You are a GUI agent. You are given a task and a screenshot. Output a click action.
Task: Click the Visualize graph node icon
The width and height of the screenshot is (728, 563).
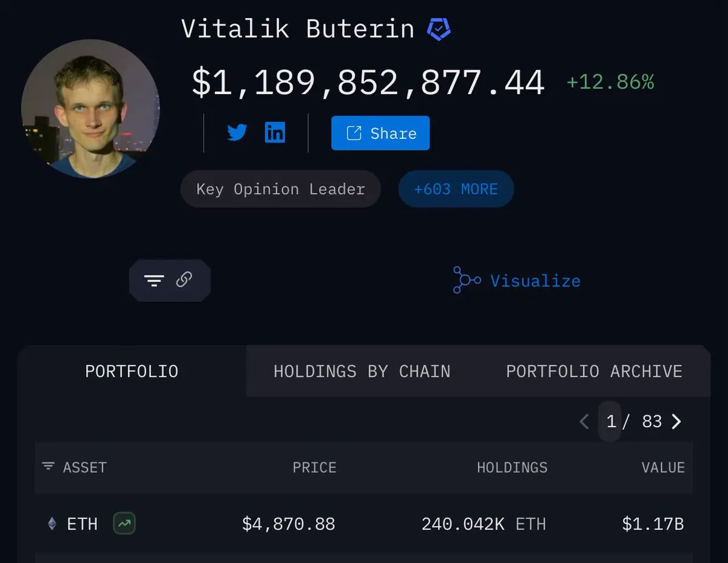coord(467,280)
